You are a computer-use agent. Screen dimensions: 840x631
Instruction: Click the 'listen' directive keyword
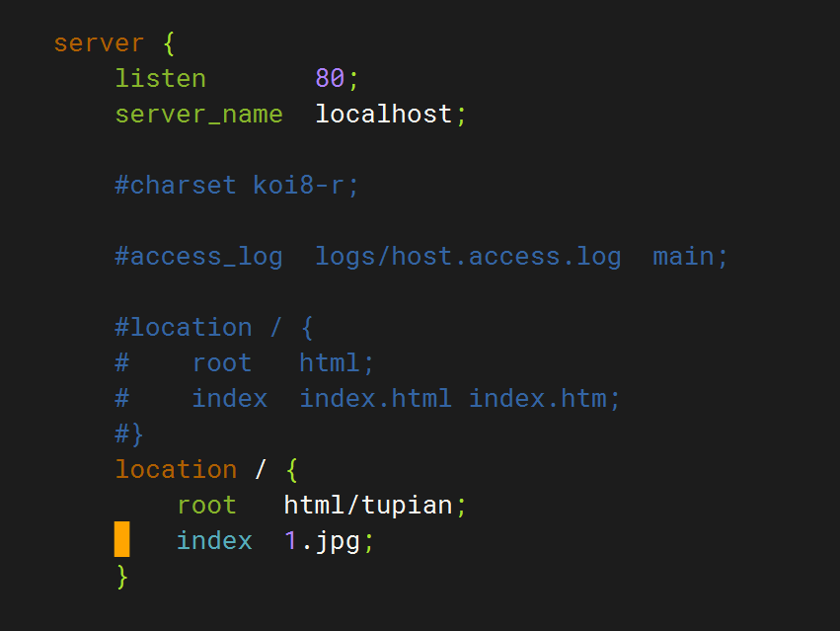pyautogui.click(x=161, y=78)
